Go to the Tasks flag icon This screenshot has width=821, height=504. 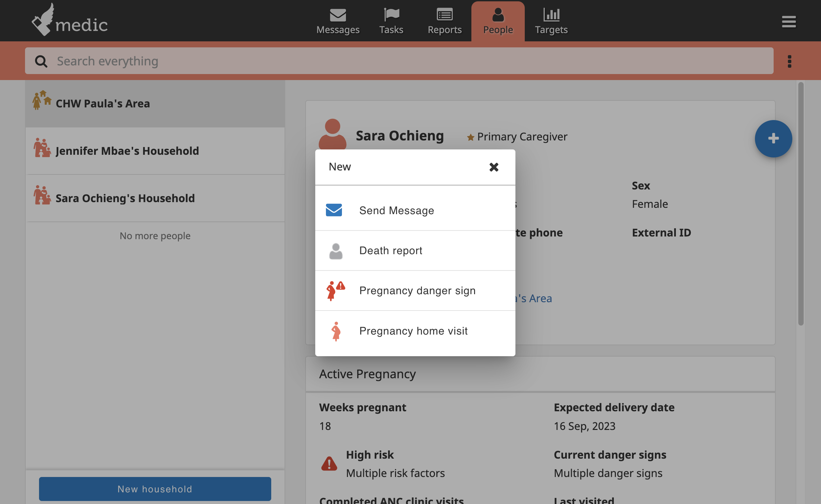click(x=391, y=15)
